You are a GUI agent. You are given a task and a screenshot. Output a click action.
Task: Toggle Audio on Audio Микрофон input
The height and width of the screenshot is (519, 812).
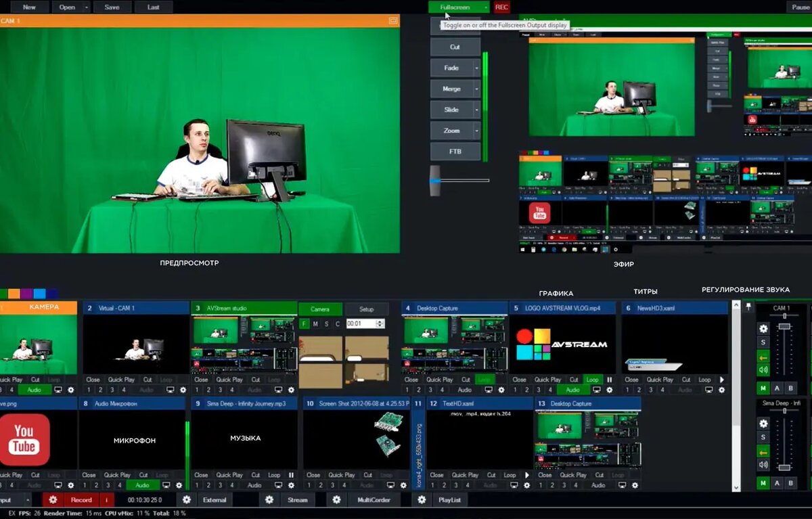142,485
